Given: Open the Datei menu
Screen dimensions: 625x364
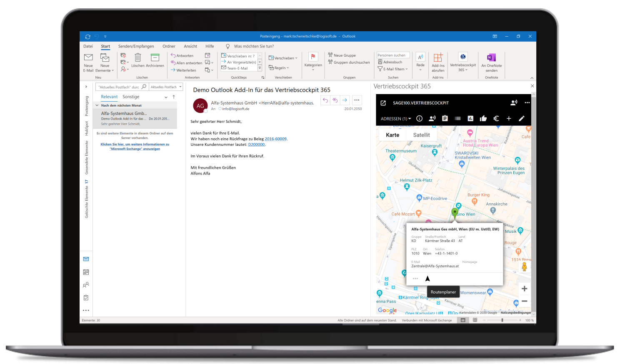Looking at the screenshot, I should [x=88, y=46].
